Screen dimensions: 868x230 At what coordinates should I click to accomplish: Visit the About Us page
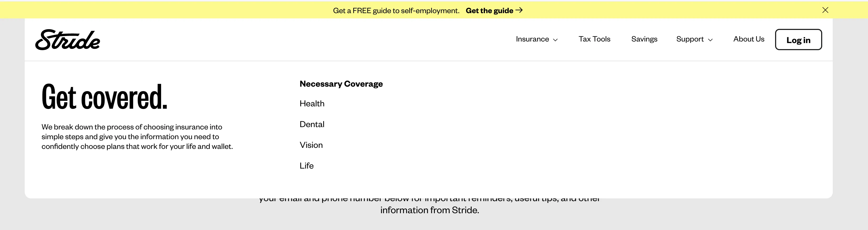click(x=749, y=39)
